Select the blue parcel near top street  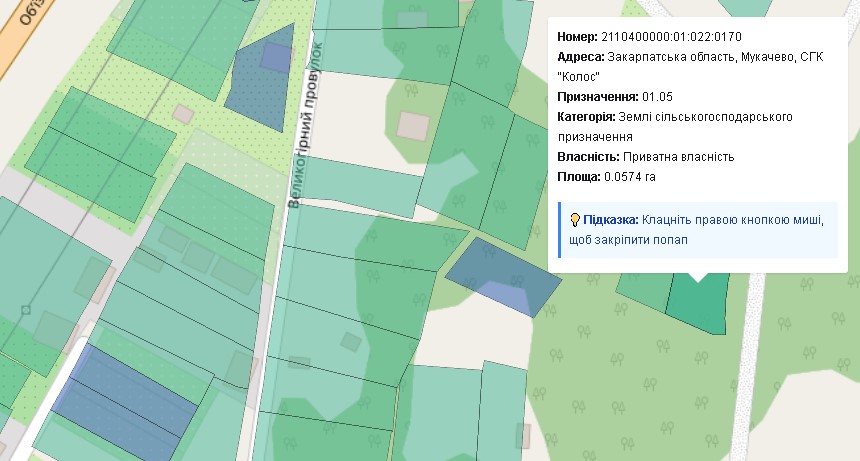(261, 80)
